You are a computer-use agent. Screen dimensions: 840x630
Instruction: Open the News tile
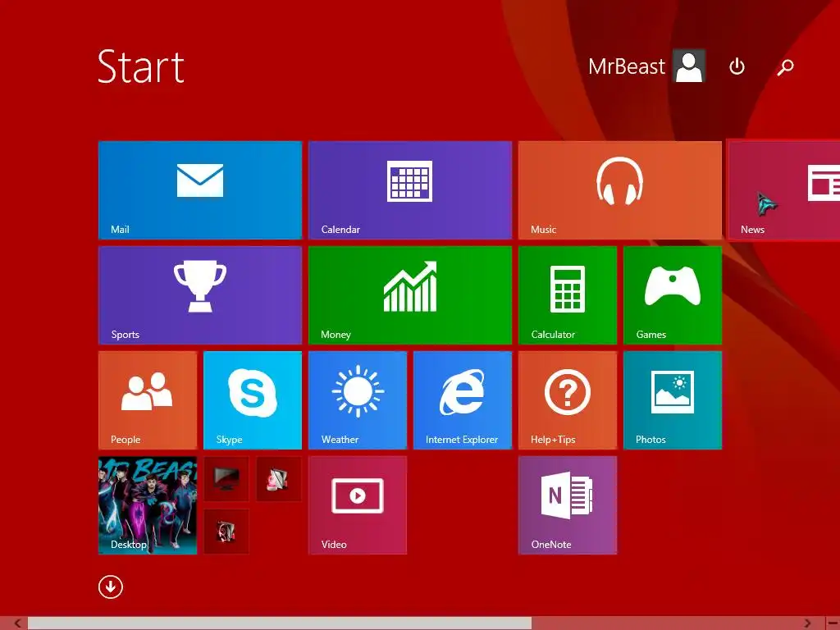[784, 190]
